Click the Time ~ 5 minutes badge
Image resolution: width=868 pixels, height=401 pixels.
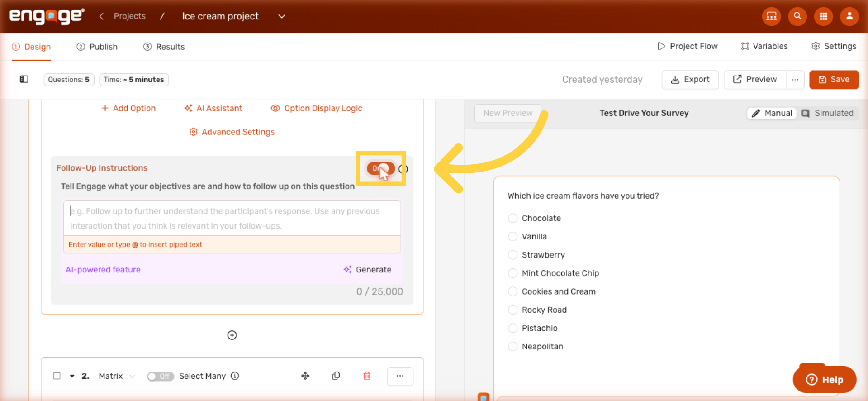coord(134,80)
